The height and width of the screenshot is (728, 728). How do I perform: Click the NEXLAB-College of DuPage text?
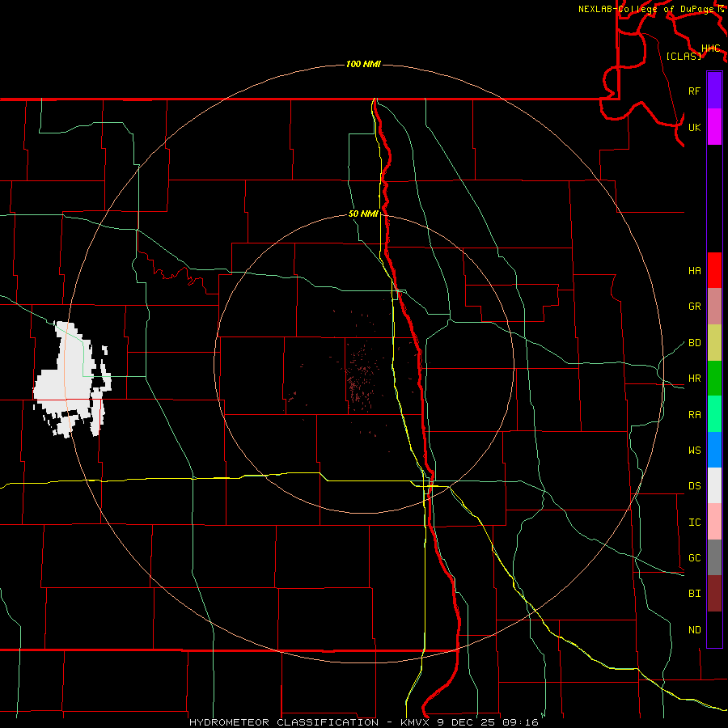pos(647,9)
